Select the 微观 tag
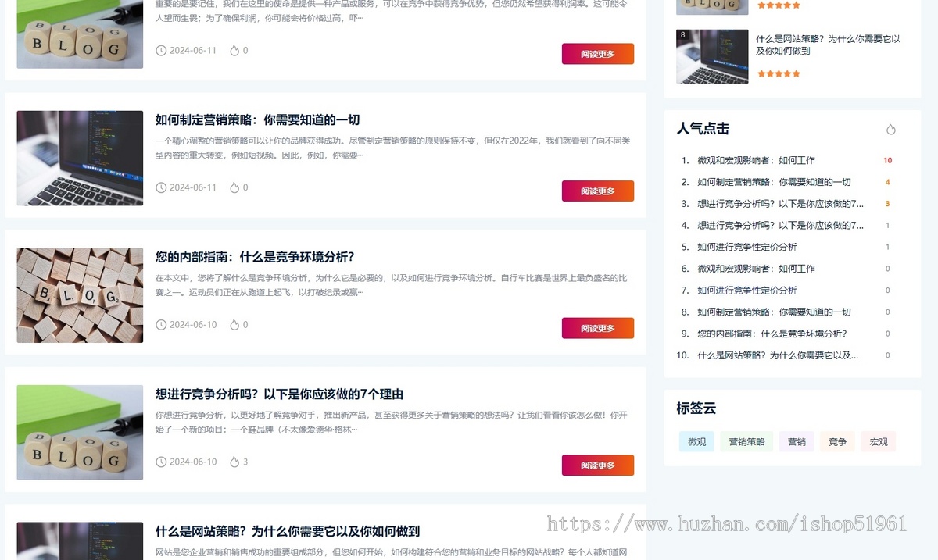The width and height of the screenshot is (938, 560). [x=696, y=442]
